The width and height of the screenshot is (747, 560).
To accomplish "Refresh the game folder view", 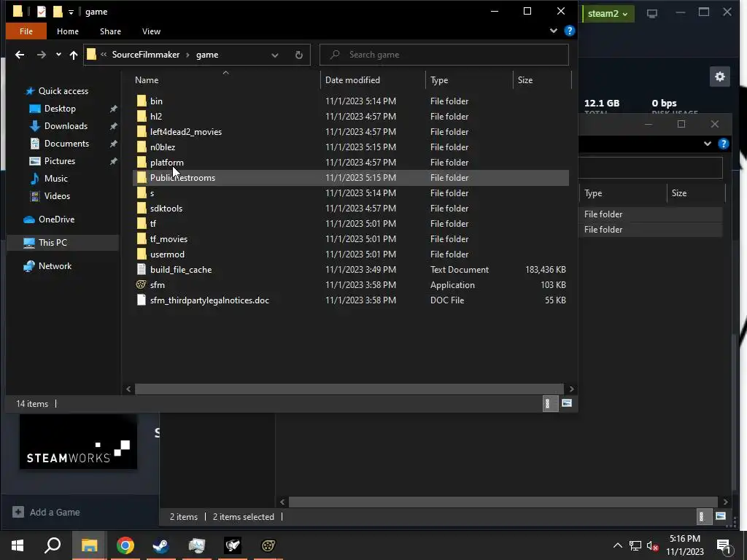I will [x=298, y=55].
